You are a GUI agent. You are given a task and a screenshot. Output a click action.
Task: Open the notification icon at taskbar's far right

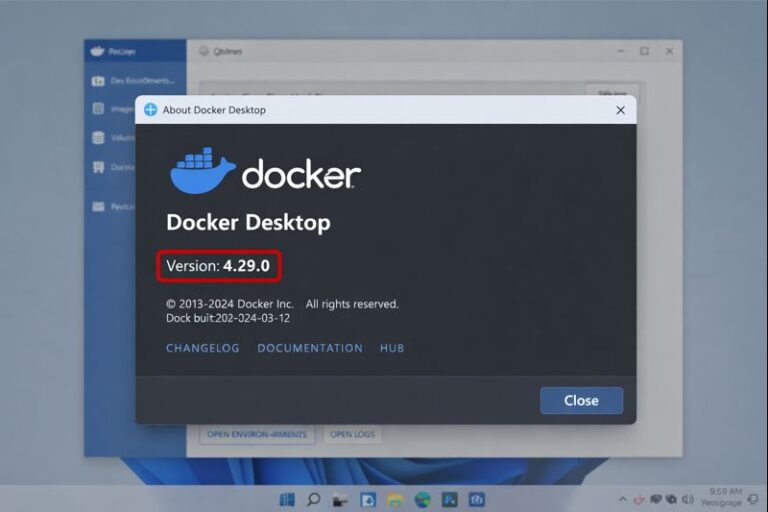(753, 499)
